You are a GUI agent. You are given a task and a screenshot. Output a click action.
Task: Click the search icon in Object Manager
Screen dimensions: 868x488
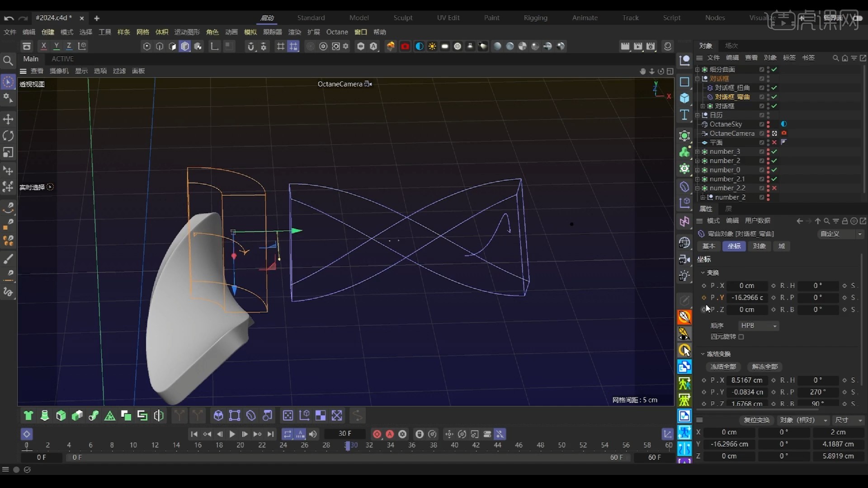point(835,58)
